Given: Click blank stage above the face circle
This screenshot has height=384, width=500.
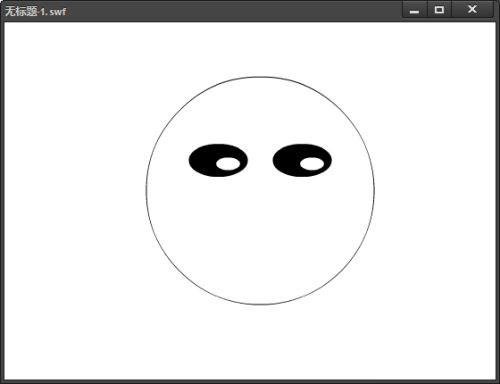Looking at the screenshot, I should click(260, 49).
